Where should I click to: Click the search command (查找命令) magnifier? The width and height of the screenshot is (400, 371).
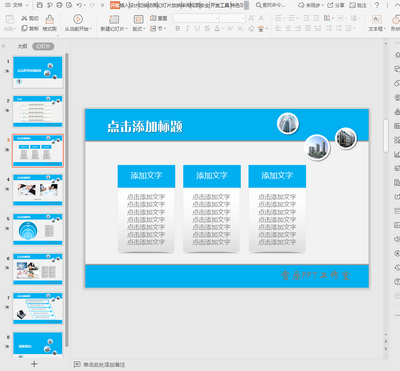pyautogui.click(x=259, y=5)
